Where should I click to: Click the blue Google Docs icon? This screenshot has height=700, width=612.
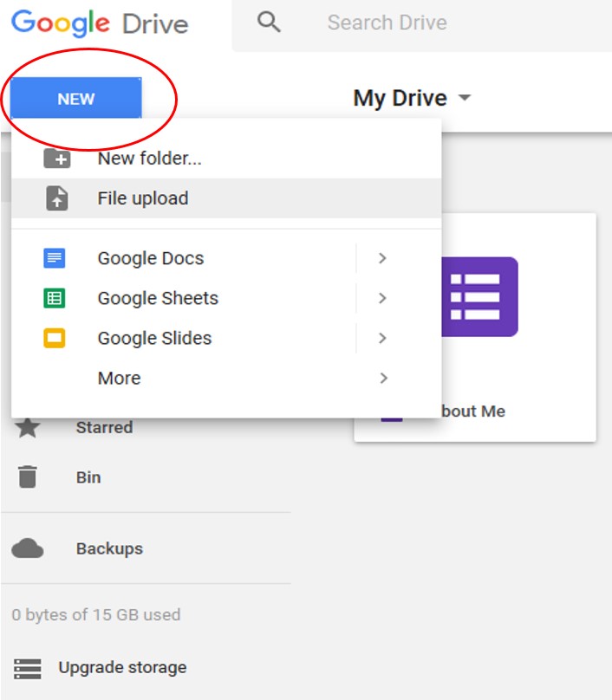(55, 258)
